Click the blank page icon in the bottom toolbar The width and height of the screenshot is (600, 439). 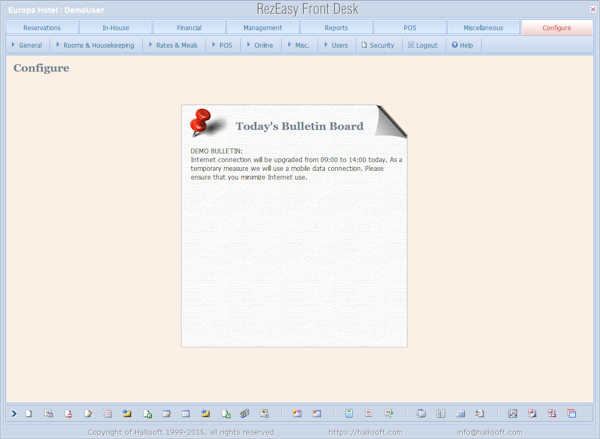point(29,414)
